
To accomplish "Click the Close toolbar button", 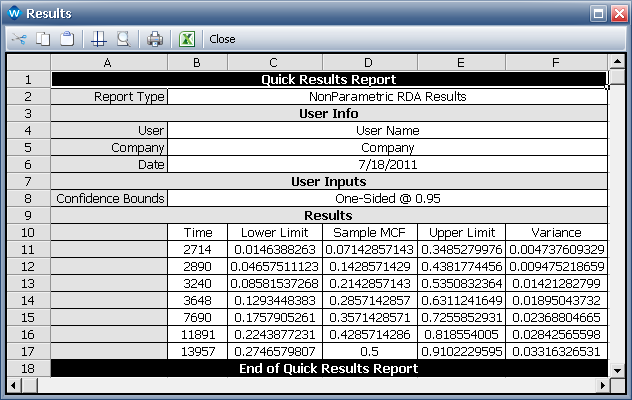I will [222, 40].
